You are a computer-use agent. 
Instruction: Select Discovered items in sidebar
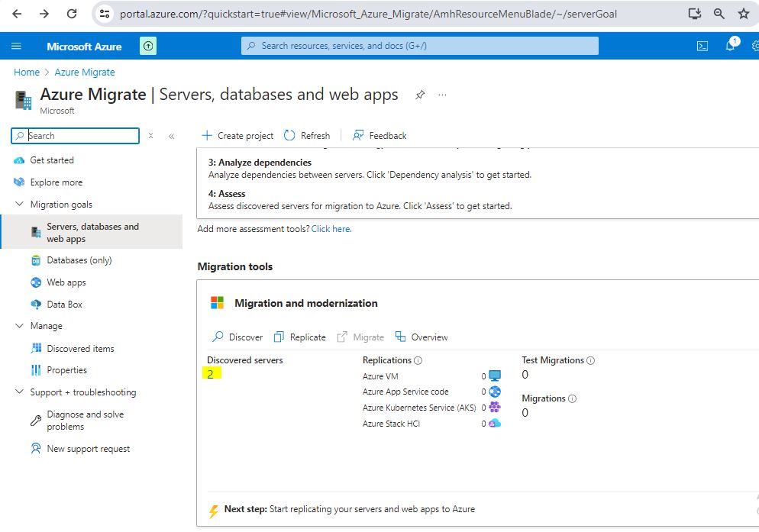[80, 349]
